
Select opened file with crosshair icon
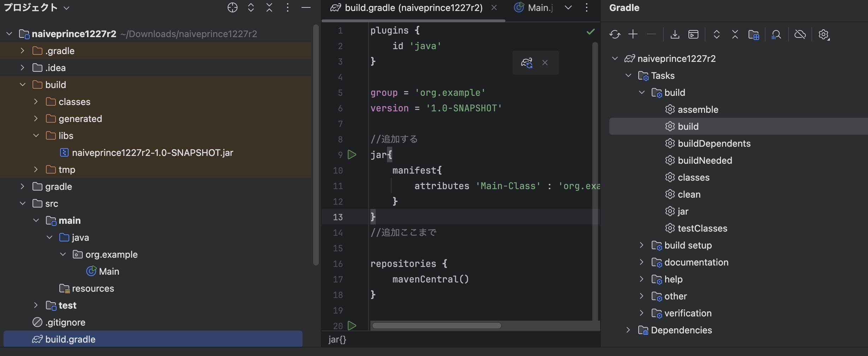[x=233, y=7]
